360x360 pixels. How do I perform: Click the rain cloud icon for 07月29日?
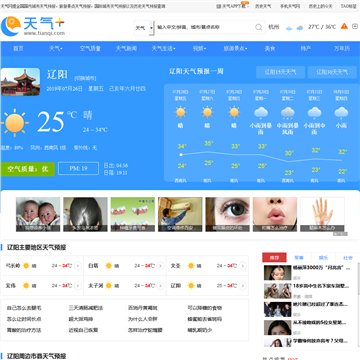click(x=261, y=113)
